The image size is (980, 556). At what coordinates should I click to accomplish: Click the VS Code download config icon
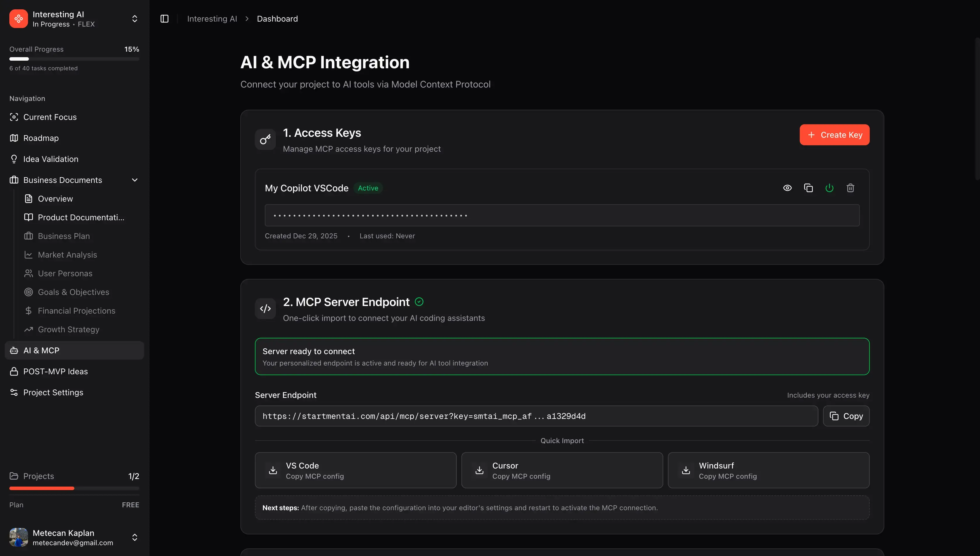(273, 470)
